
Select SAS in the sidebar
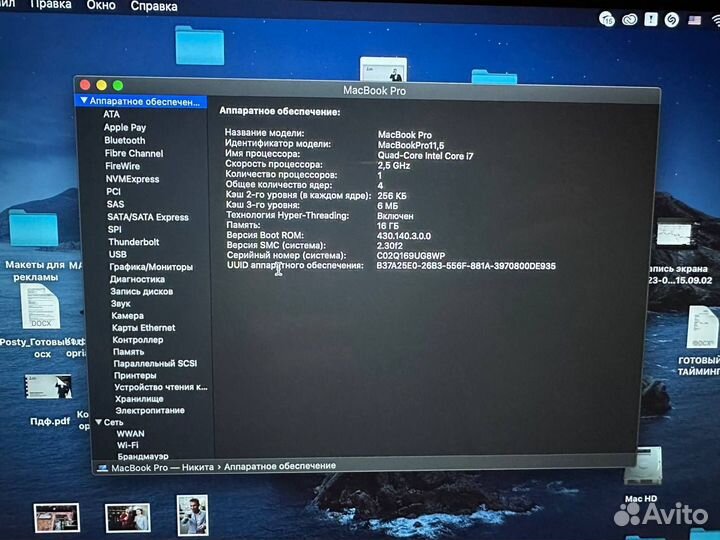[x=115, y=204]
